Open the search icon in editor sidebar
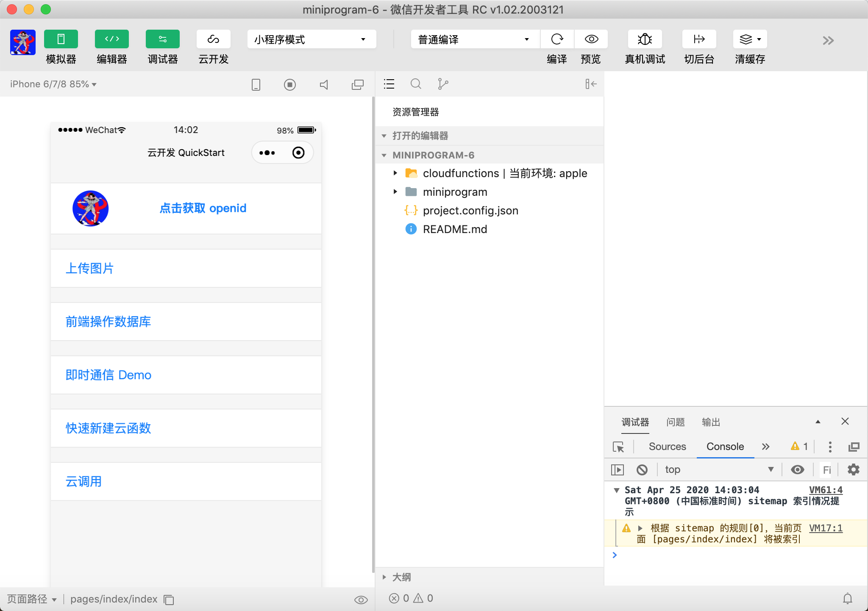This screenshot has height=611, width=868. 416,84
